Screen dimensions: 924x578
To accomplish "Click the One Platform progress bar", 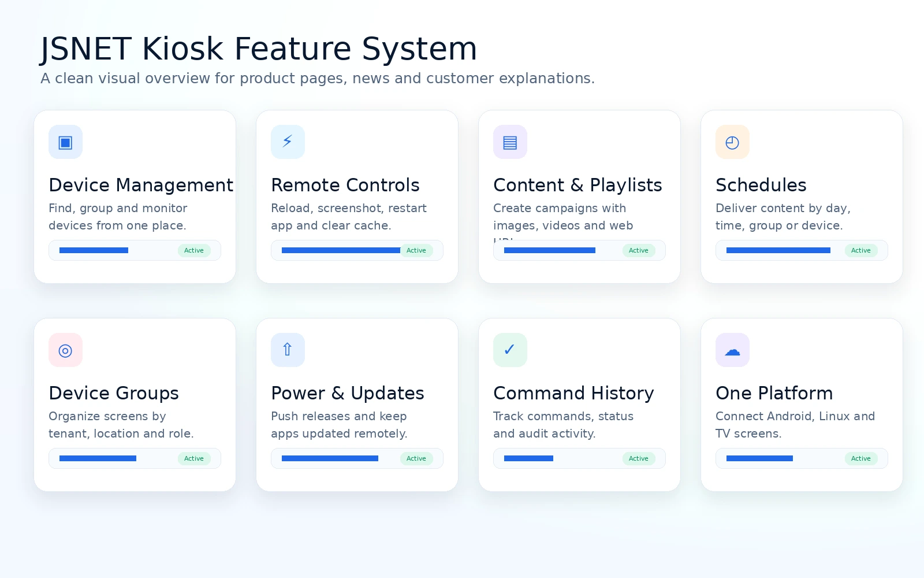I will [759, 458].
